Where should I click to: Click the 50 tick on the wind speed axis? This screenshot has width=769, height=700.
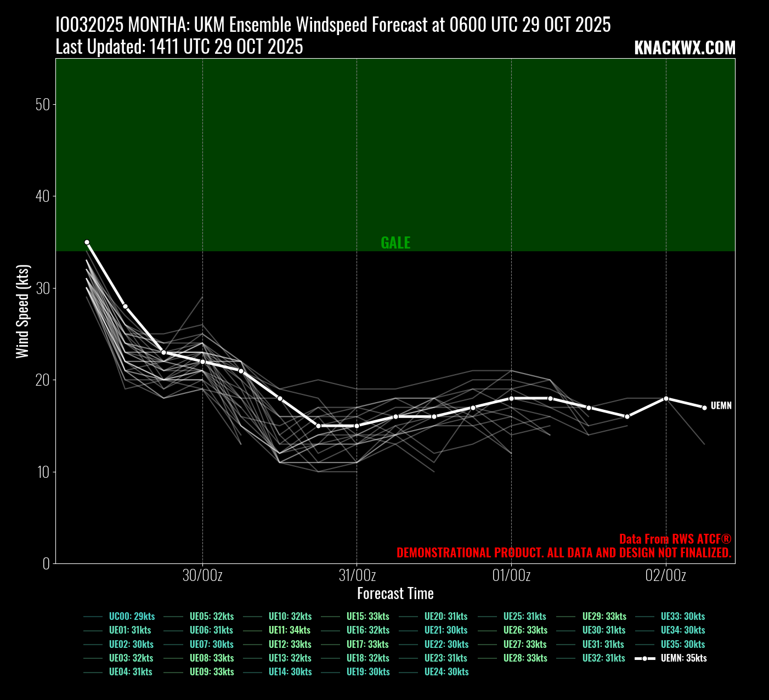coord(42,105)
